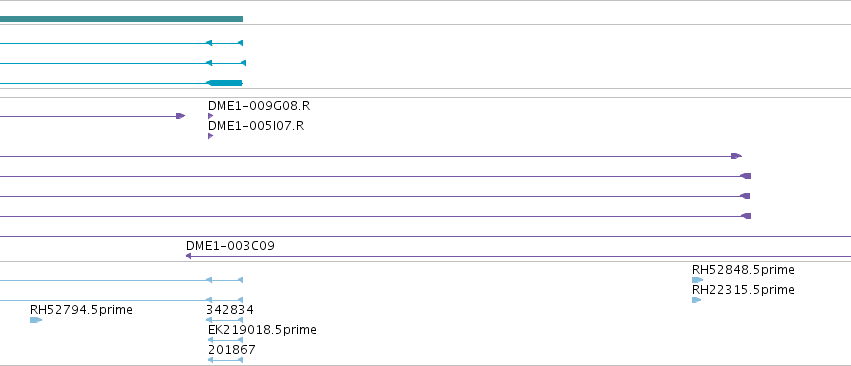Click the RH52794.5prime label
851x366 pixels.
[81, 310]
